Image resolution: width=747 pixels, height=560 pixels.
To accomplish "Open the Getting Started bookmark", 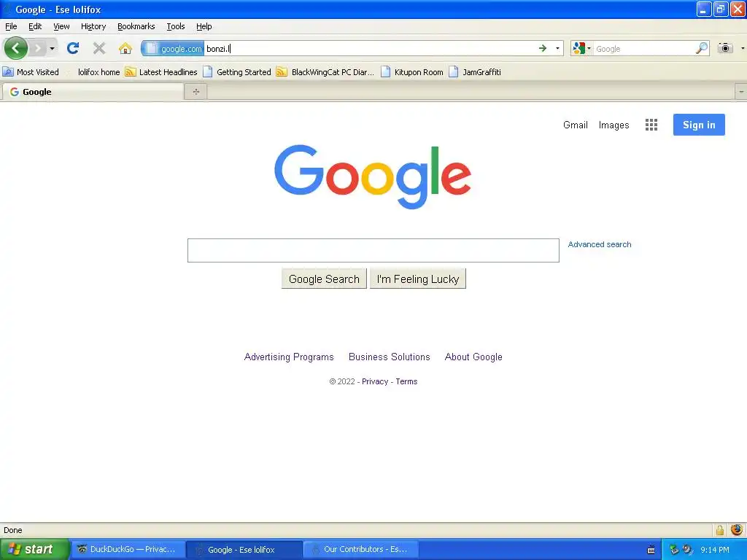I will pyautogui.click(x=237, y=72).
